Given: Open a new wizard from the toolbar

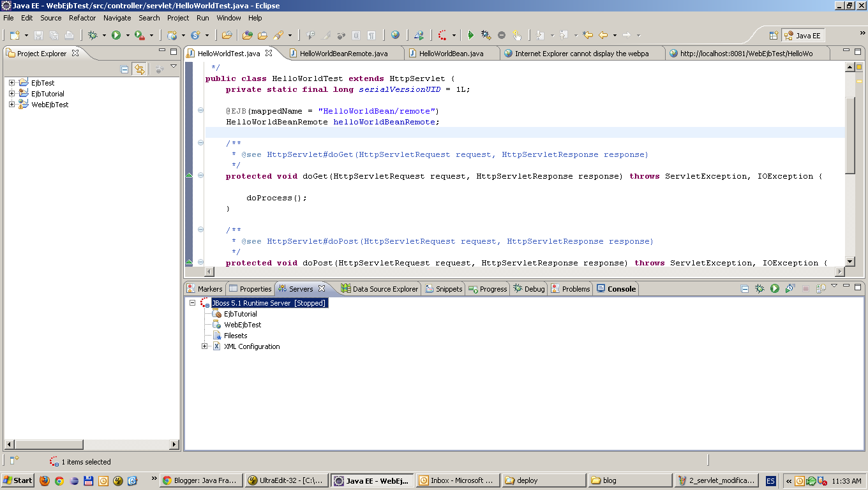Looking at the screenshot, I should (x=14, y=36).
